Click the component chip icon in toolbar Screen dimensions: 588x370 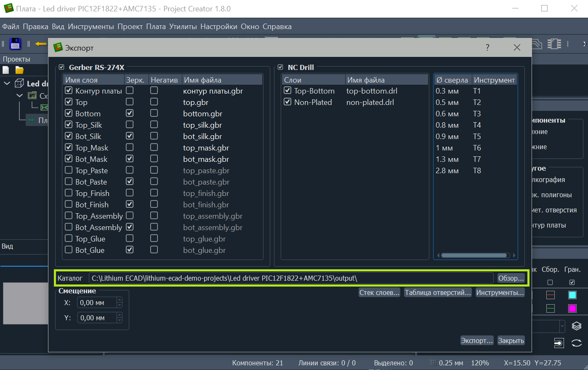click(x=554, y=44)
